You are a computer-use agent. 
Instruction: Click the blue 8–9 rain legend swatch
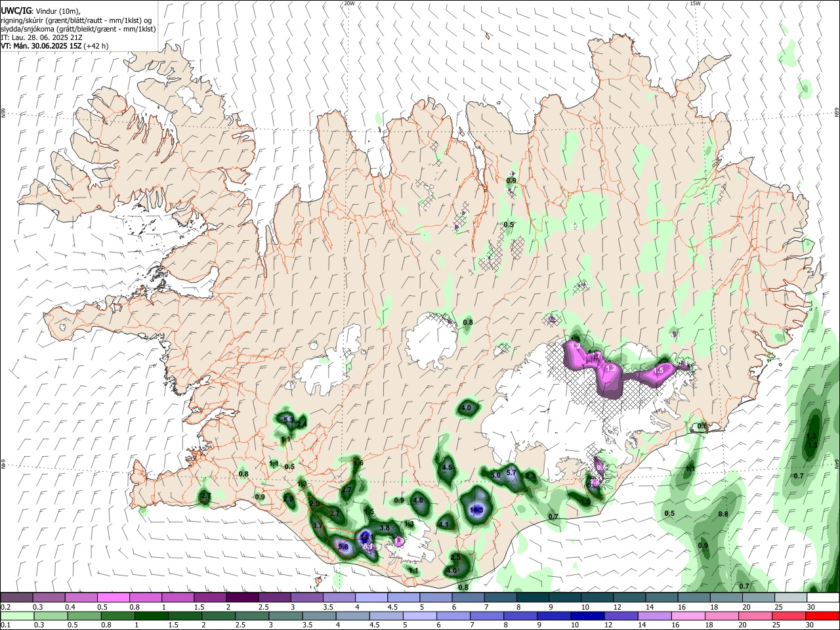(520, 616)
